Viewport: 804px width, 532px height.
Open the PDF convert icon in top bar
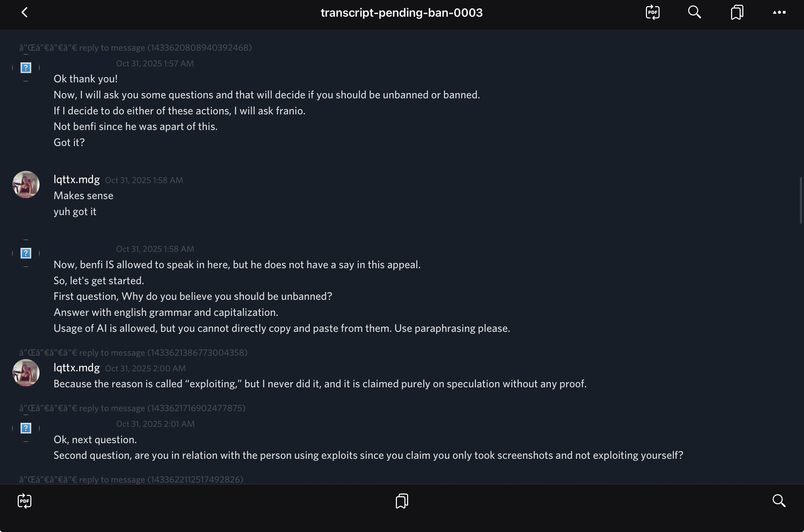[x=652, y=13]
